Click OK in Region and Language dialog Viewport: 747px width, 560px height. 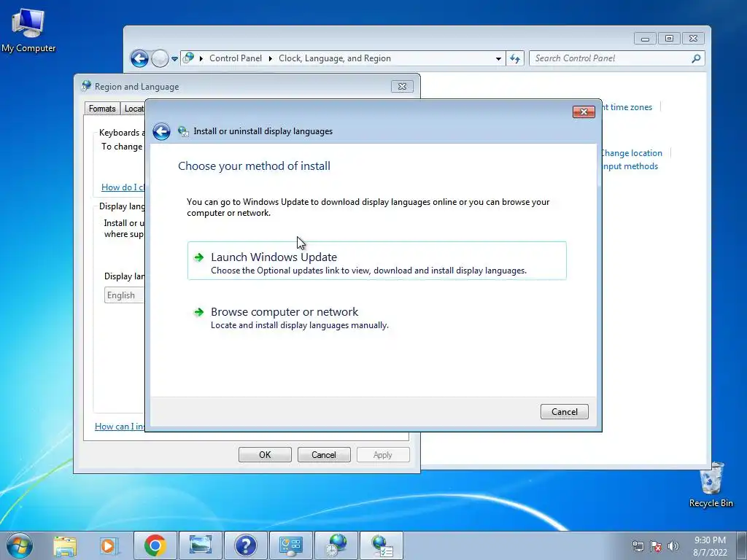point(265,455)
